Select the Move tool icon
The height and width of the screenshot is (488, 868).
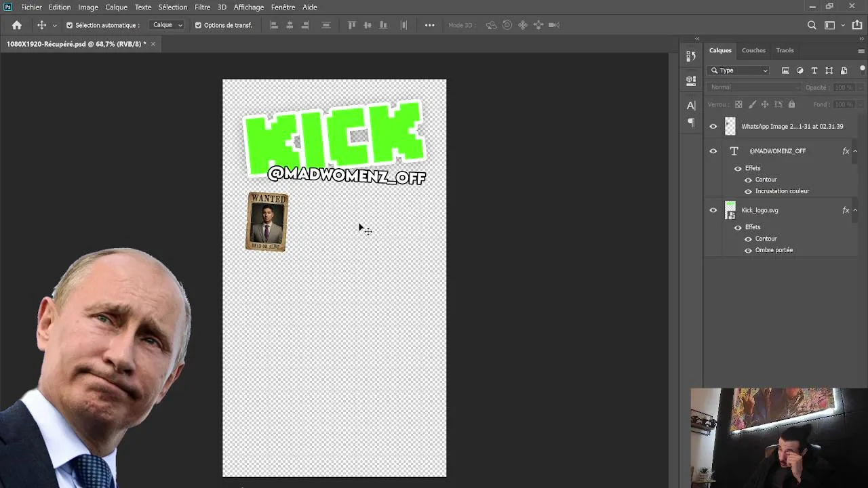tap(41, 25)
